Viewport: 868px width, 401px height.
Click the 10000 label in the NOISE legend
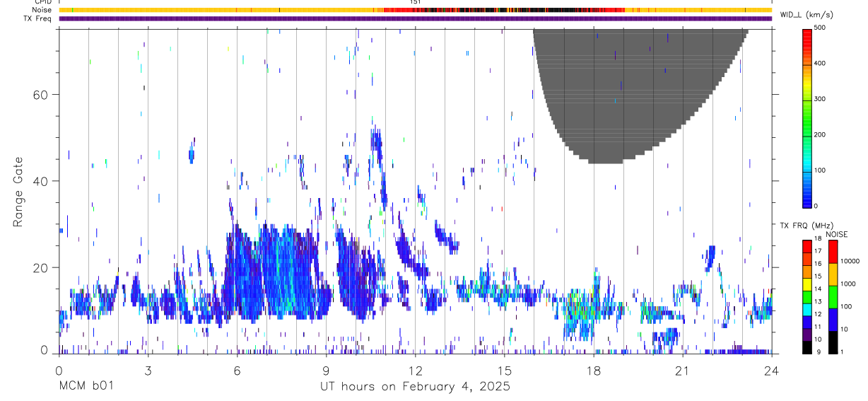coord(850,261)
